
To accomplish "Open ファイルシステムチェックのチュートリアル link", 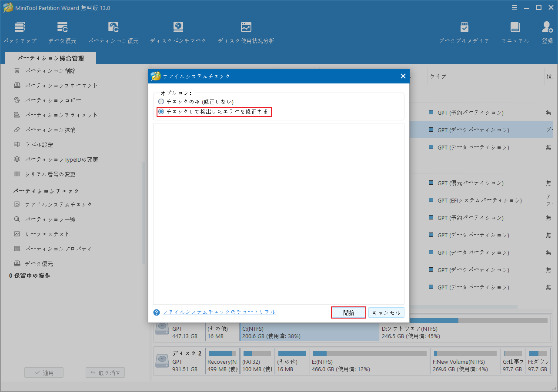I will (218, 312).
